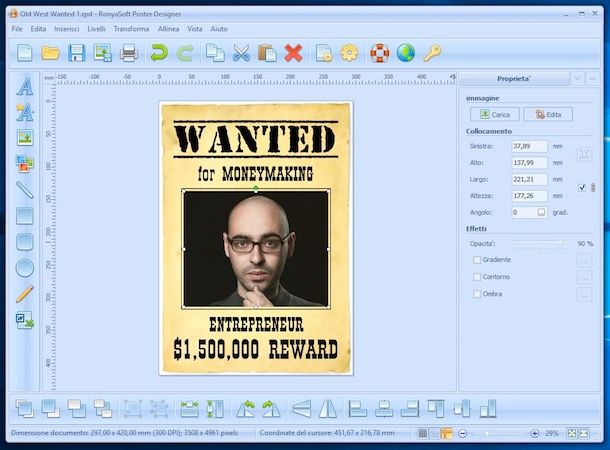Open program settings gear icon
Viewport: 610px width, 450px height.
[x=349, y=53]
